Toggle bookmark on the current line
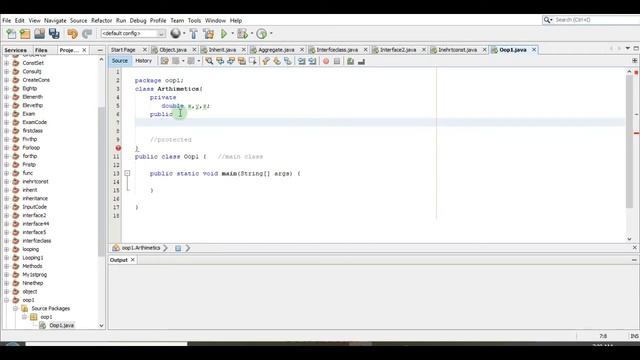Viewport: 640px width, 360px height. (x=288, y=61)
